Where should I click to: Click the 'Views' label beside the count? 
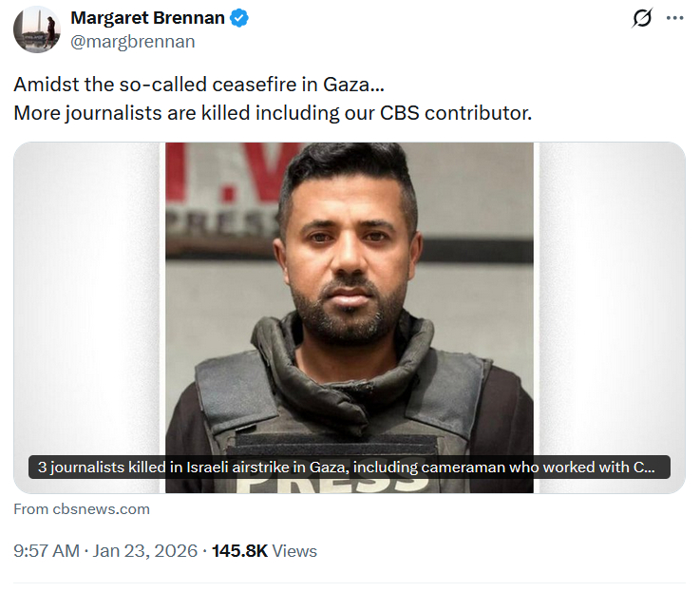[x=294, y=551]
